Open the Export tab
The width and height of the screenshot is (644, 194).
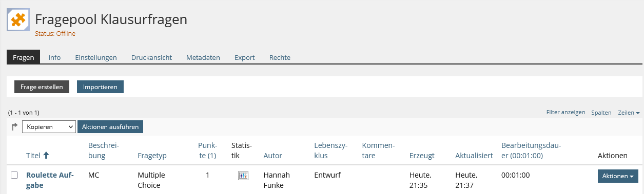coord(245,57)
